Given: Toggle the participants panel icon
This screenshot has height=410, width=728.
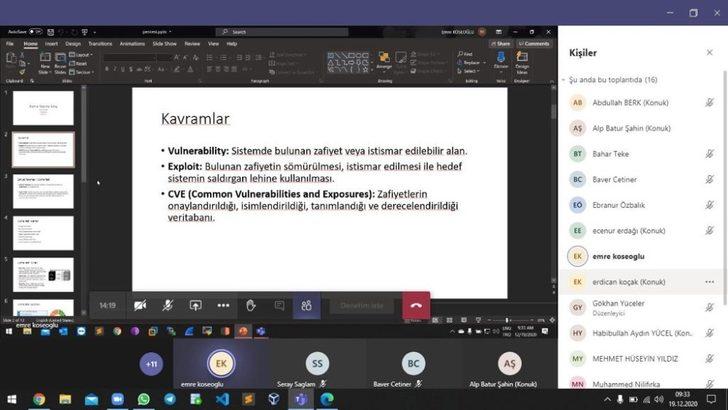Looking at the screenshot, I should 307,305.
